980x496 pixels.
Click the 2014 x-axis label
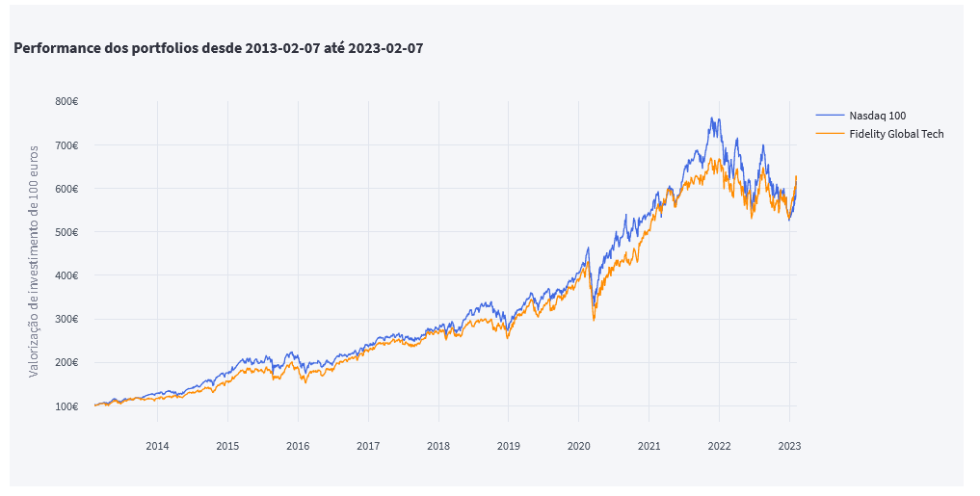(x=157, y=446)
